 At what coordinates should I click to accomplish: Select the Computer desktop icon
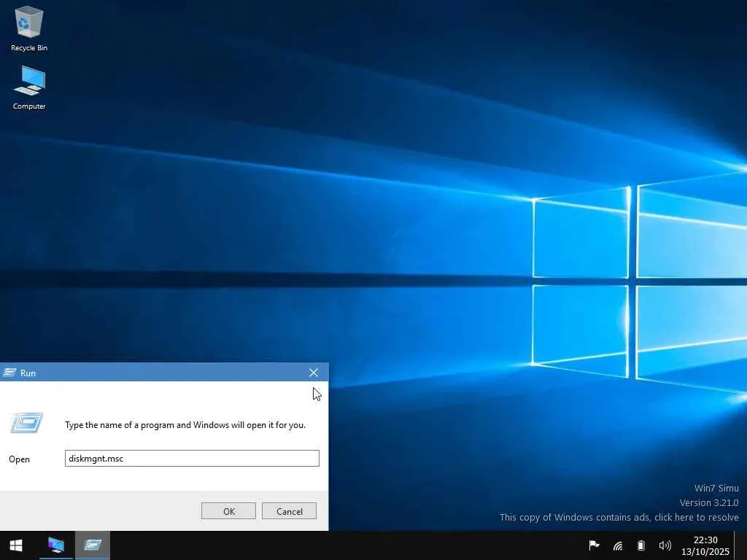coord(29,87)
